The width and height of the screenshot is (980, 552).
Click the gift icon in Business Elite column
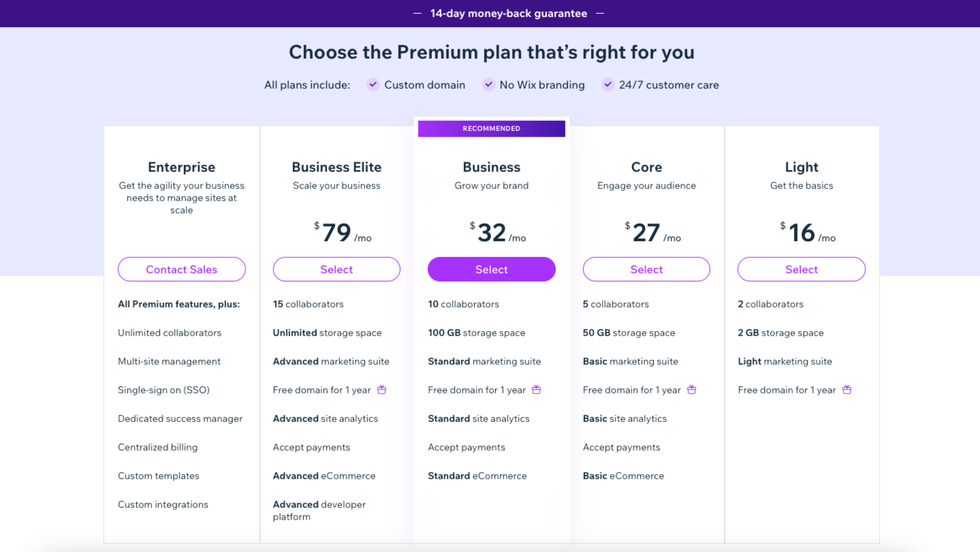(x=382, y=389)
